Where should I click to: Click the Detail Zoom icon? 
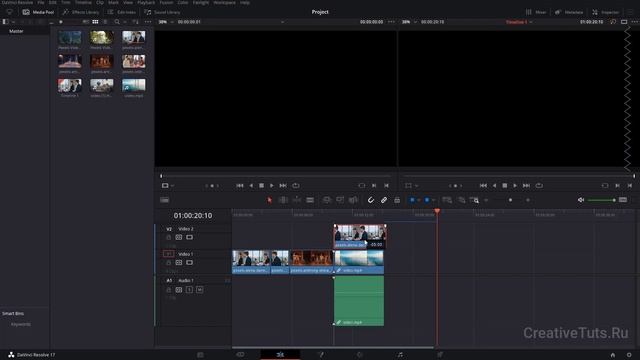tap(461, 200)
